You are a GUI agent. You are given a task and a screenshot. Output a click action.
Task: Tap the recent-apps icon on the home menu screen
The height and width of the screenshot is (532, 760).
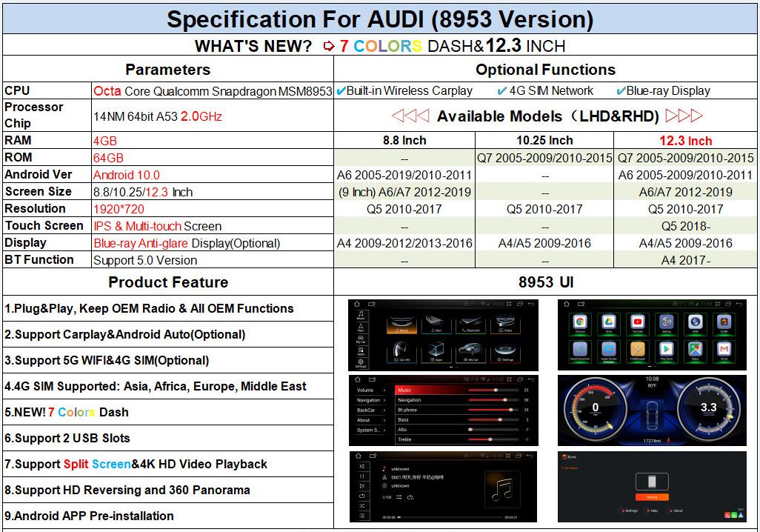519,304
